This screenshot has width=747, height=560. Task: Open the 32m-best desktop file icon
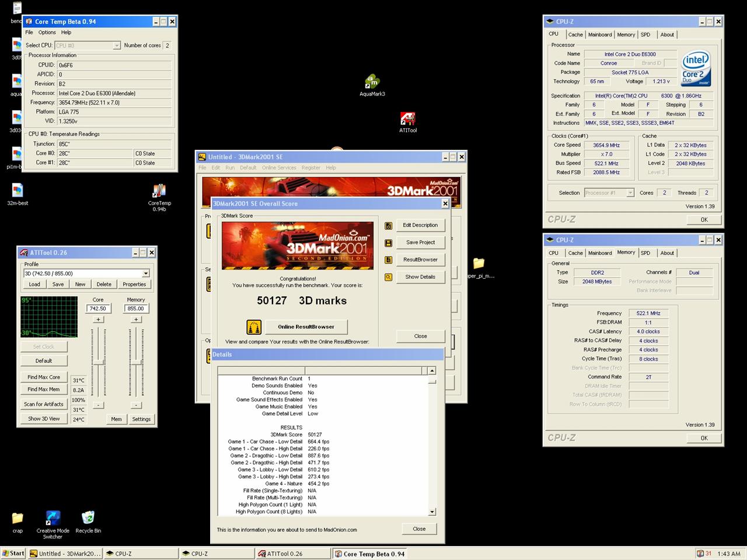click(18, 190)
